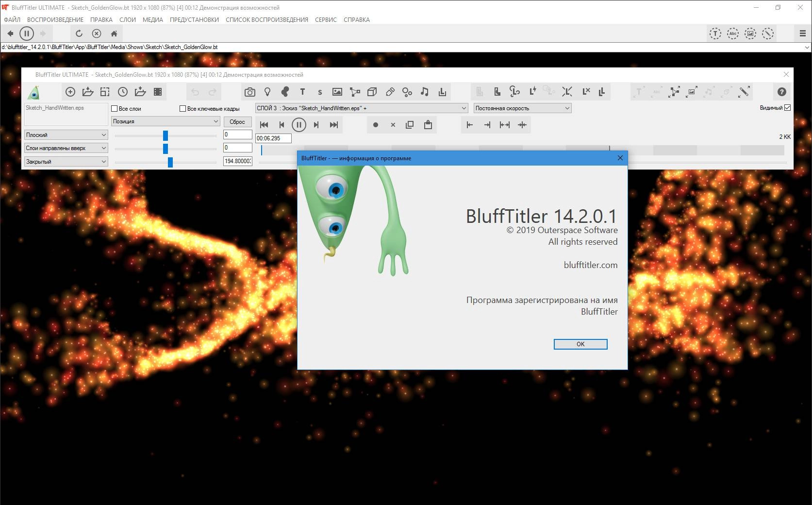Click the green alien logo icon

coord(33,92)
